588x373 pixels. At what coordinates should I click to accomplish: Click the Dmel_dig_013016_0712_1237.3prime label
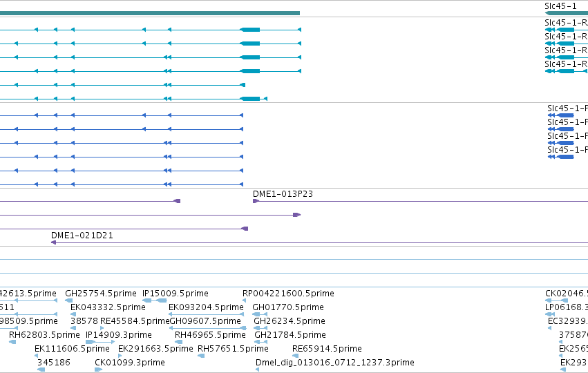coord(335,363)
